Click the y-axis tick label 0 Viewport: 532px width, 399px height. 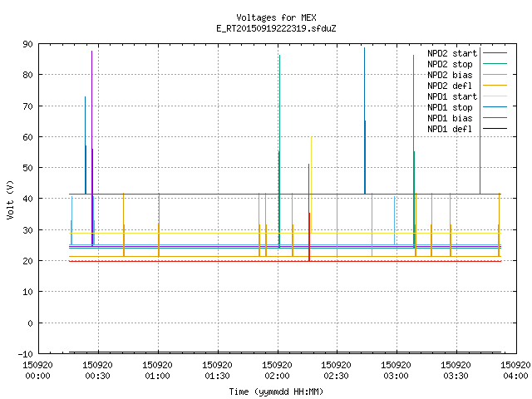click(30, 323)
